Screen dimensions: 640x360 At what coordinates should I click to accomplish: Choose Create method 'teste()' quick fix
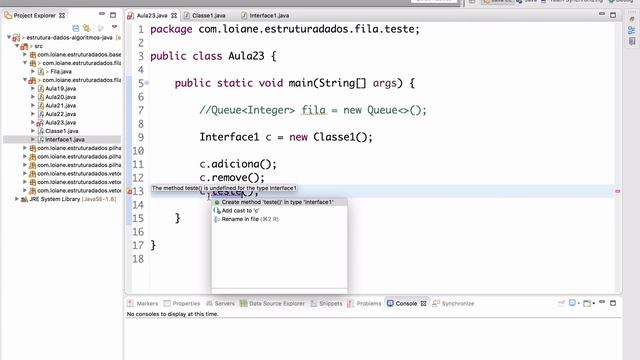[279, 202]
